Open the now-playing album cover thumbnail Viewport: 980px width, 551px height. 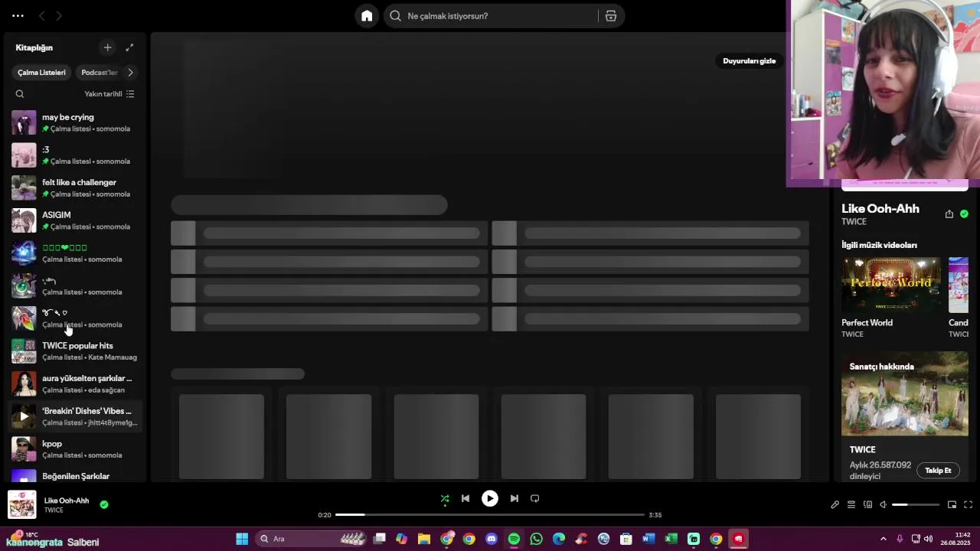22,504
